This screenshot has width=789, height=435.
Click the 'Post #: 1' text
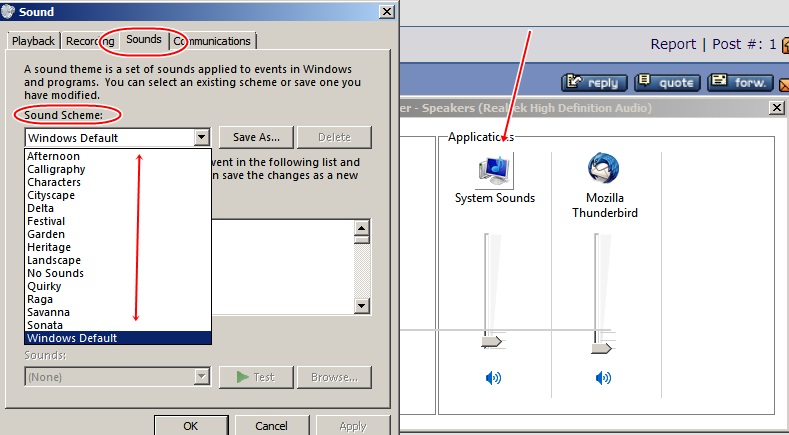[x=745, y=44]
